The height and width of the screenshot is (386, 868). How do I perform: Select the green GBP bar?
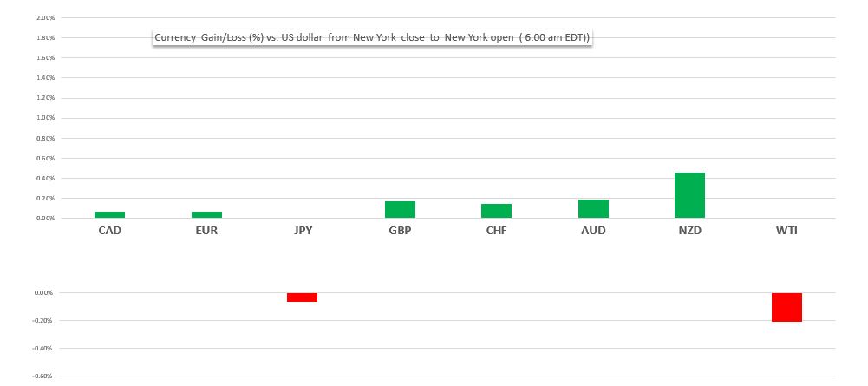coord(400,209)
